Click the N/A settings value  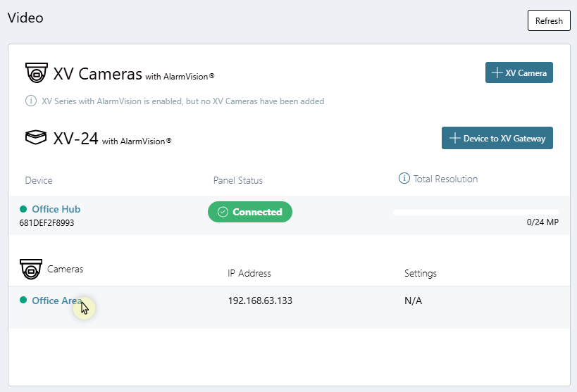pos(413,301)
